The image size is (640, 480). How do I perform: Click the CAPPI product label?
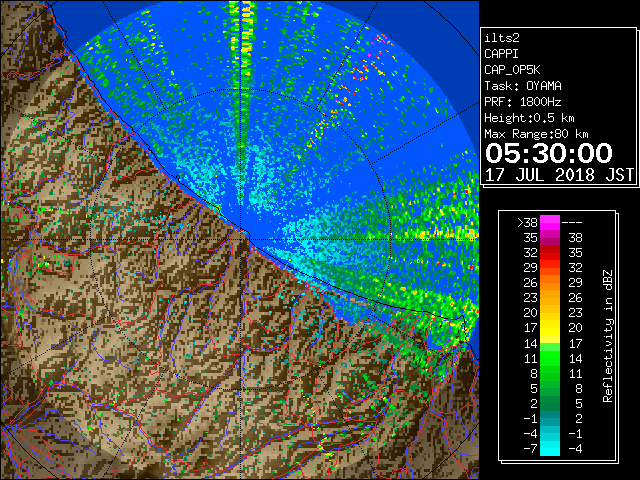point(501,54)
